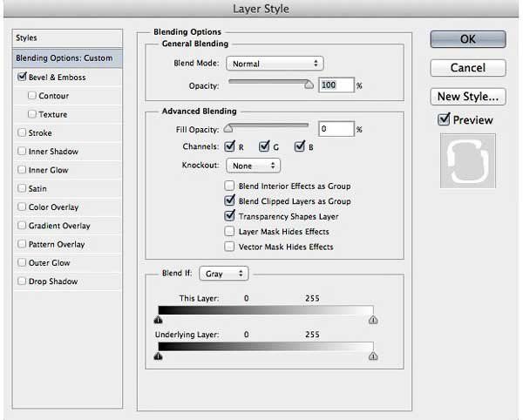
Task: Open the Blend If Gray dropdown
Action: [224, 274]
